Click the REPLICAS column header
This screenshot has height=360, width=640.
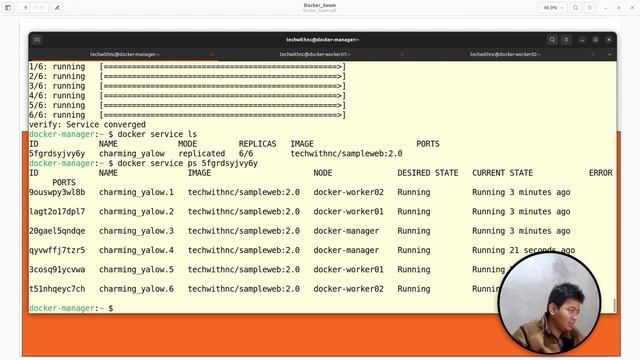click(x=258, y=144)
